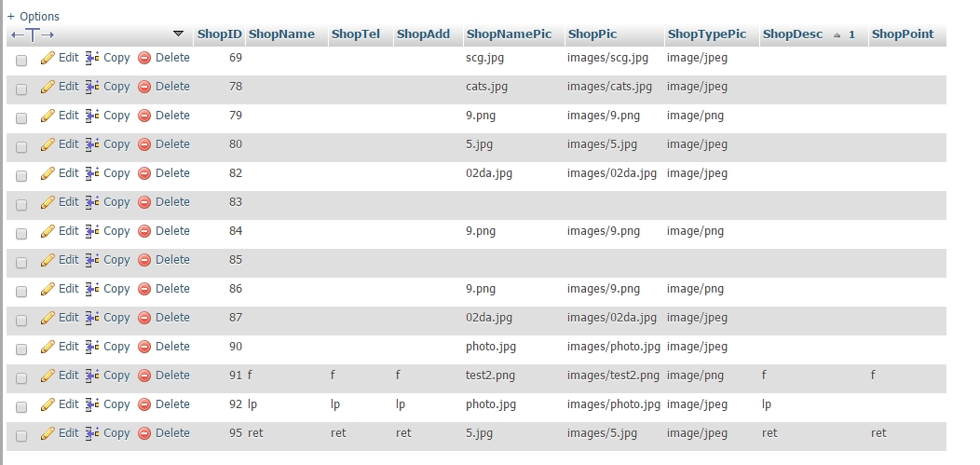Click the Copy icon for ShopID 78
This screenshot has width=980, height=465.
pos(92,87)
